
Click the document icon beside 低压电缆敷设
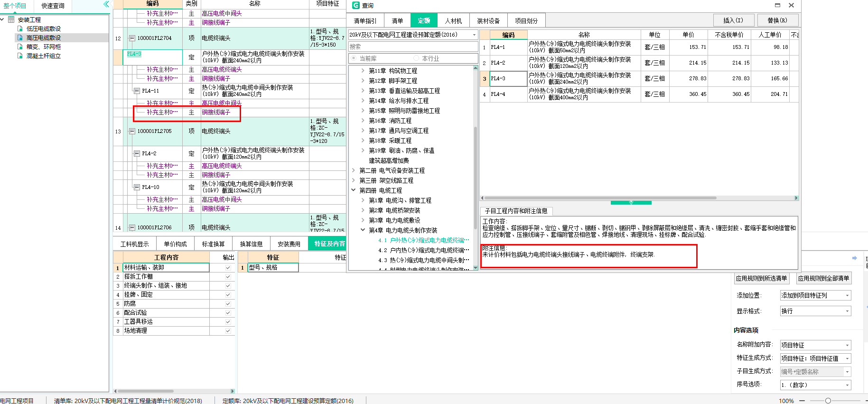(x=20, y=28)
